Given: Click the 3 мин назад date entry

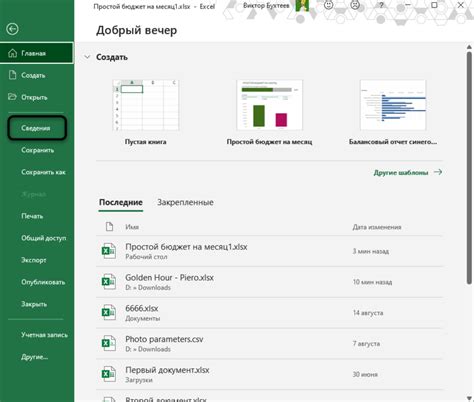Looking at the screenshot, I should [371, 251].
